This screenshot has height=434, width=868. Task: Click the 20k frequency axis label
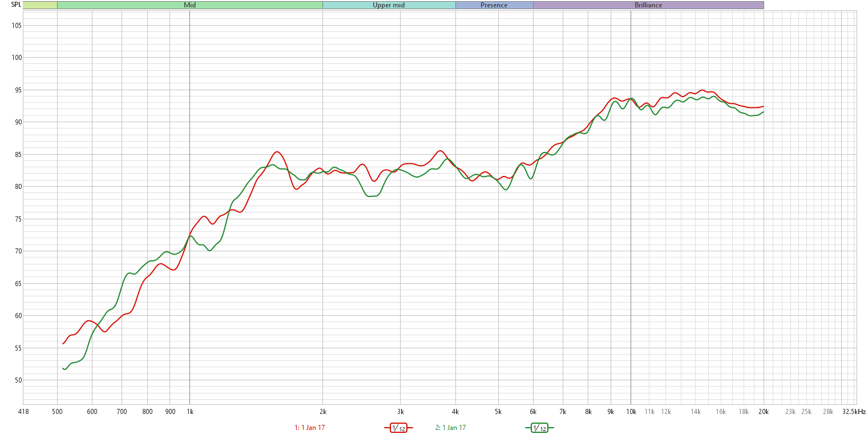click(764, 411)
